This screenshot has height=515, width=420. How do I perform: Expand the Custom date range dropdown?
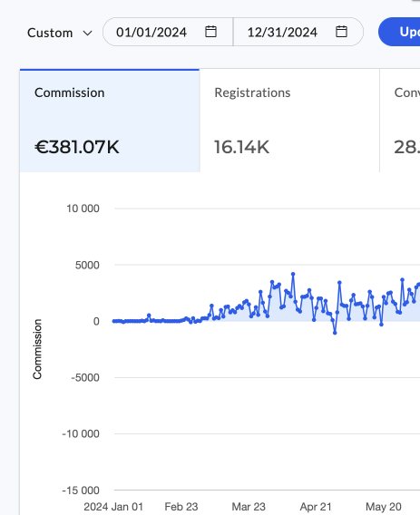click(x=60, y=33)
